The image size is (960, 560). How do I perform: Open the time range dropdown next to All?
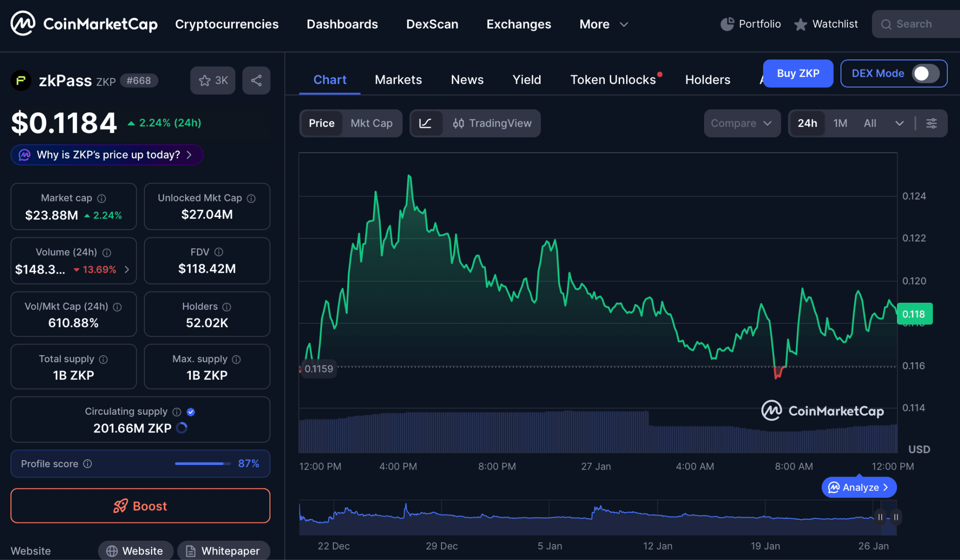point(900,123)
